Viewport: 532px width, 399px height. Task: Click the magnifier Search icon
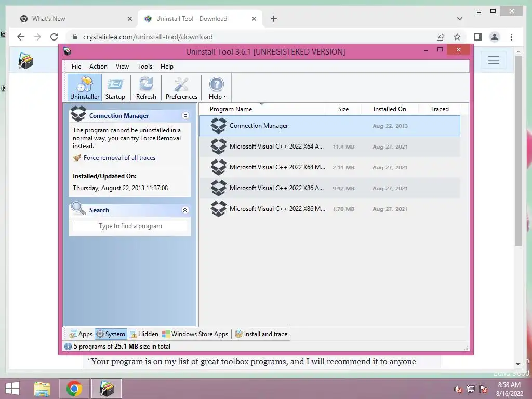(x=78, y=208)
